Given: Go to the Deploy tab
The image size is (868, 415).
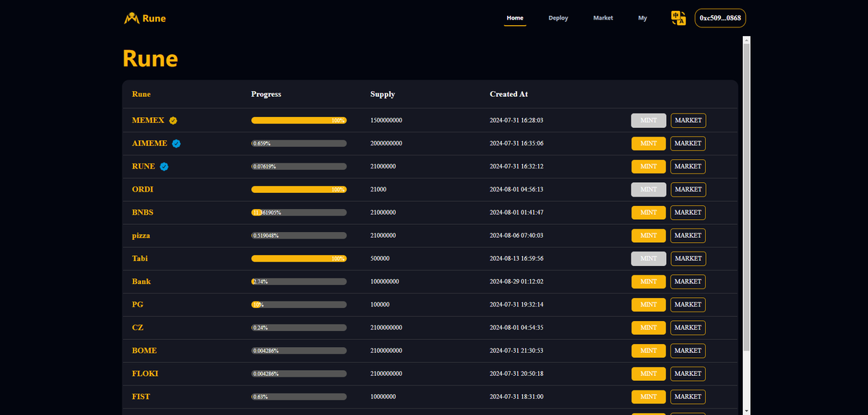Looking at the screenshot, I should click(x=558, y=18).
